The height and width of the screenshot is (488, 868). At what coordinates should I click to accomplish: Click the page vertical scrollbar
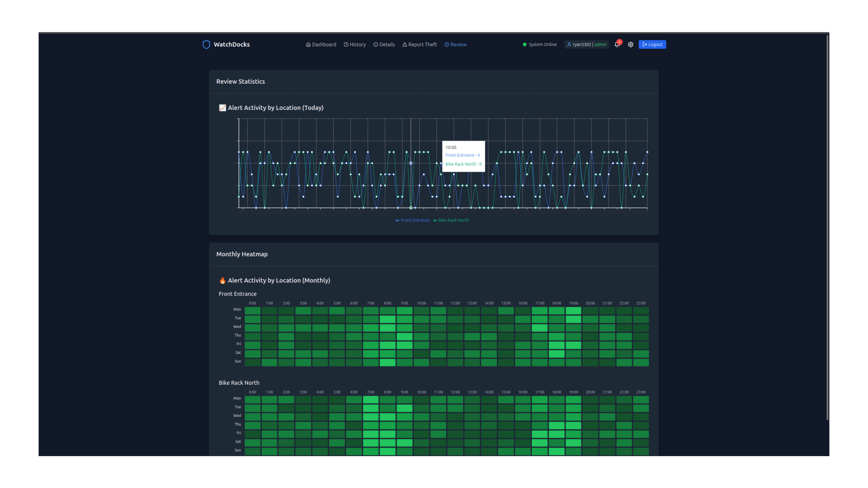pos(827,227)
